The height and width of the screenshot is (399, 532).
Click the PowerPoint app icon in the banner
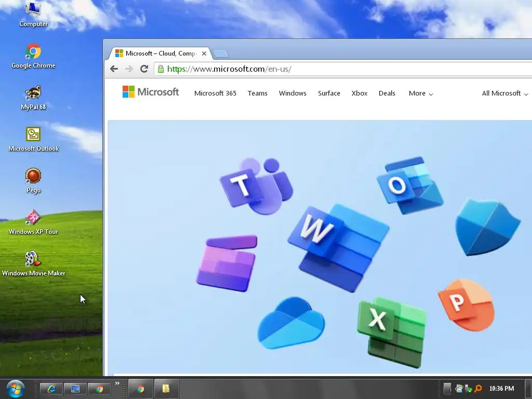click(x=466, y=305)
